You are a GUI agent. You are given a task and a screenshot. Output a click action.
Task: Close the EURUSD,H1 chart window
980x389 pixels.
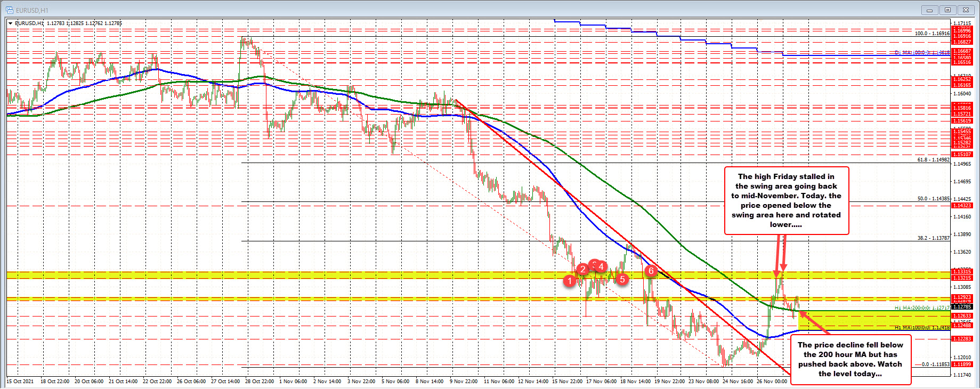pyautogui.click(x=966, y=10)
